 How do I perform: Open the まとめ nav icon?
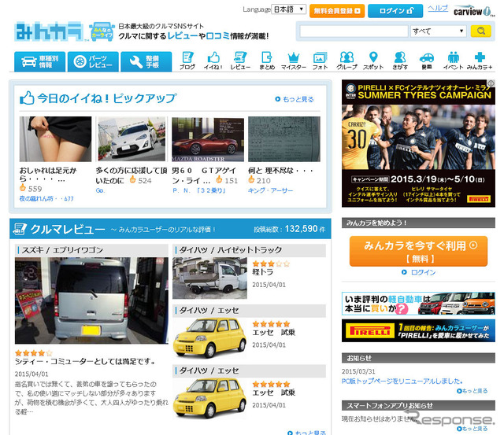[x=267, y=61]
